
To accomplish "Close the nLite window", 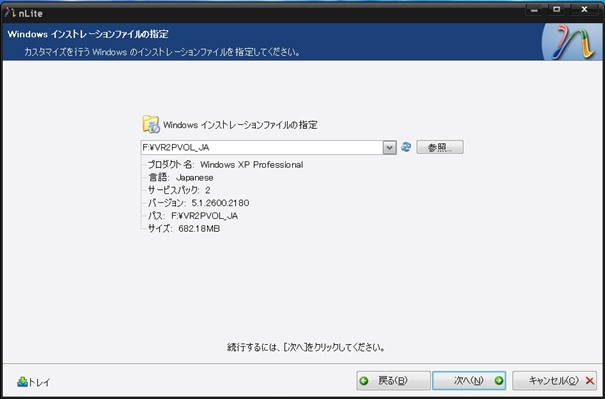I will (584, 10).
